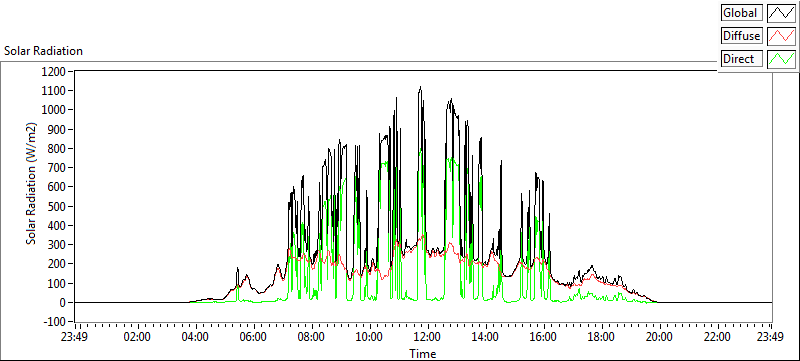Click the 02:00 time axis label
800x361 pixels.
coord(137,337)
